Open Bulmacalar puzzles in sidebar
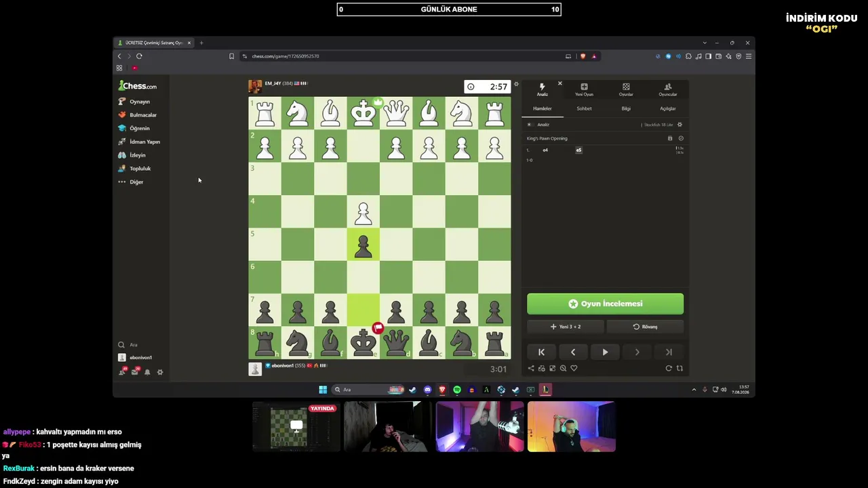The width and height of the screenshot is (868, 488). tap(137, 115)
